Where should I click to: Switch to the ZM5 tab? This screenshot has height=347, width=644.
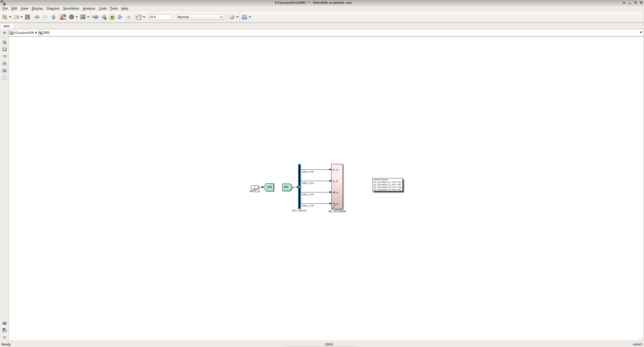point(7,26)
